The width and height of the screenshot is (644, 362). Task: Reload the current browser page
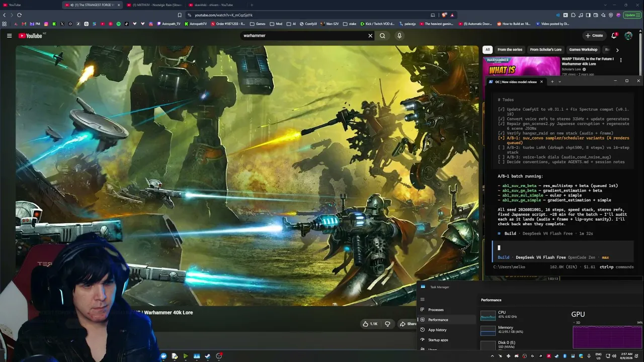coord(19,15)
